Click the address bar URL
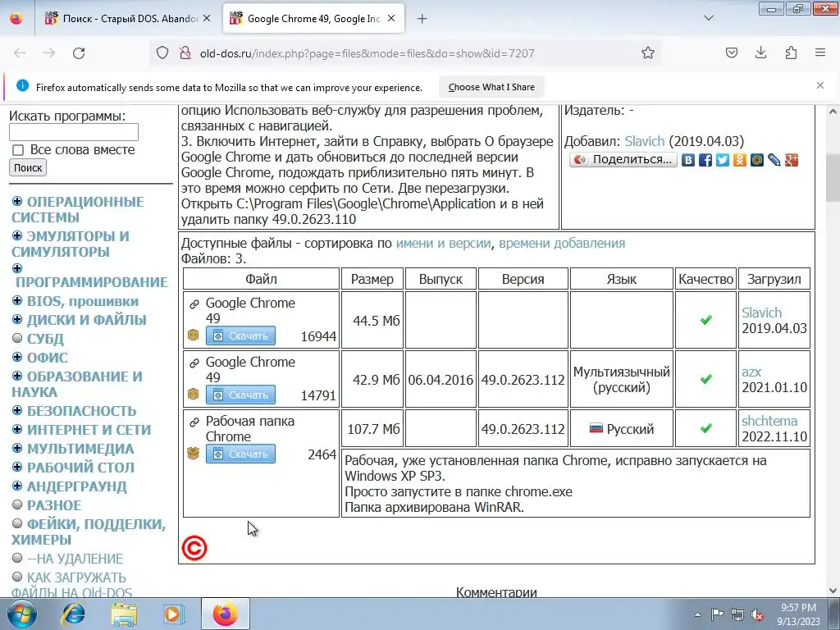The width and height of the screenshot is (840, 630). click(x=367, y=53)
